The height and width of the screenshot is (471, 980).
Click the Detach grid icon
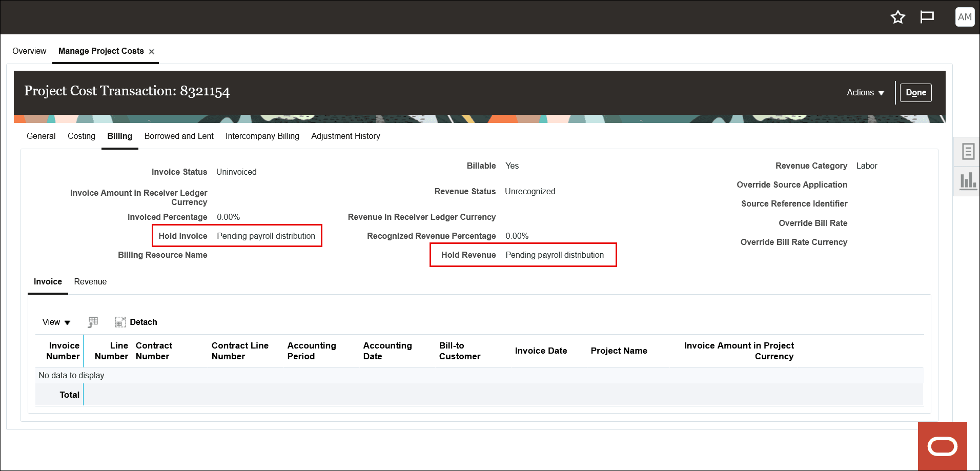[x=121, y=322]
